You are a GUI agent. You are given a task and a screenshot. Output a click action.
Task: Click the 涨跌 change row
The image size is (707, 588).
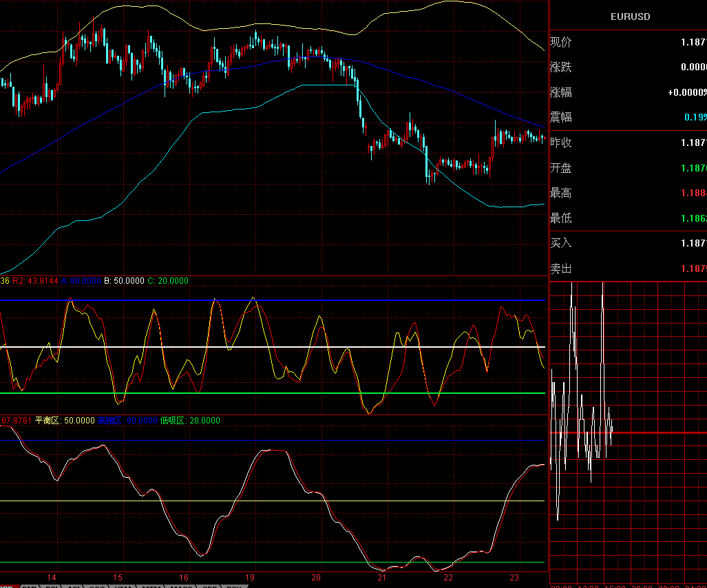point(628,67)
